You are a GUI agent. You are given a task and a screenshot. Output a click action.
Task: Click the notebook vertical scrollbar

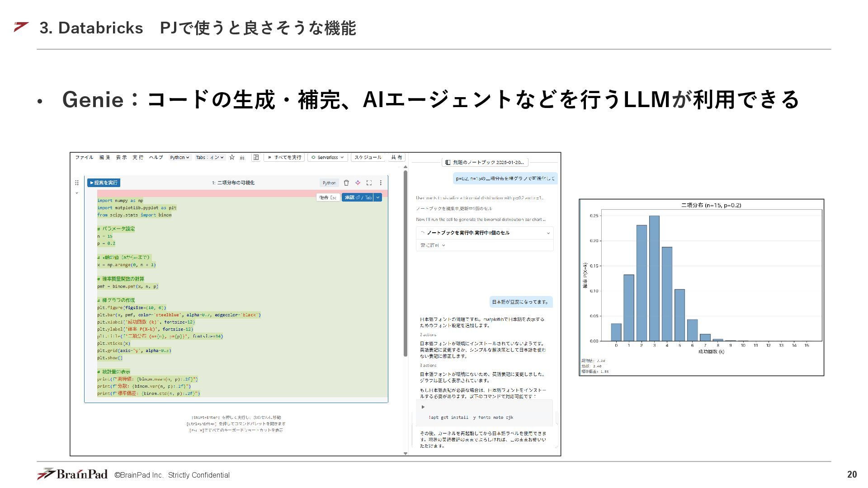pos(406,262)
